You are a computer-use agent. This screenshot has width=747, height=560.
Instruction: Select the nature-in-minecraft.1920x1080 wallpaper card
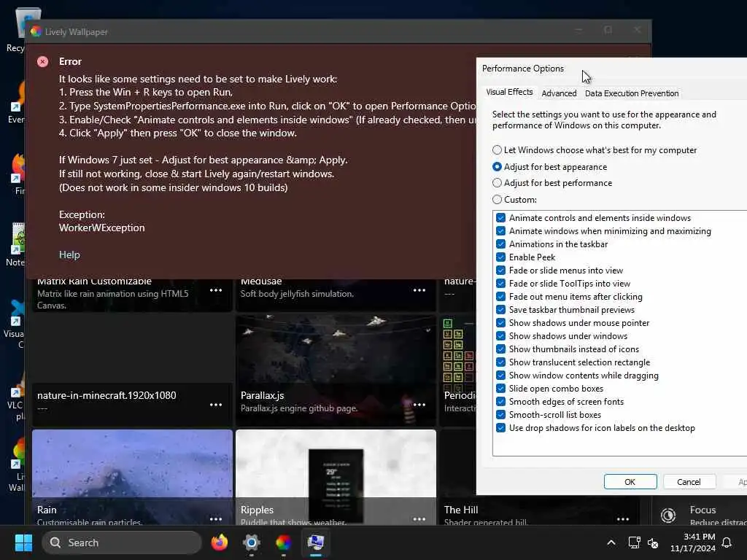pyautogui.click(x=133, y=370)
